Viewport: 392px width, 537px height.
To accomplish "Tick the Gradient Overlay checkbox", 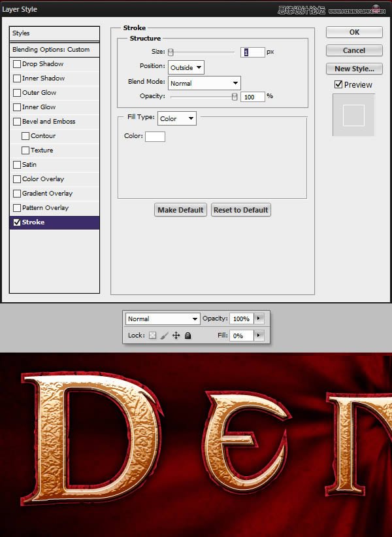I will 17,194.
